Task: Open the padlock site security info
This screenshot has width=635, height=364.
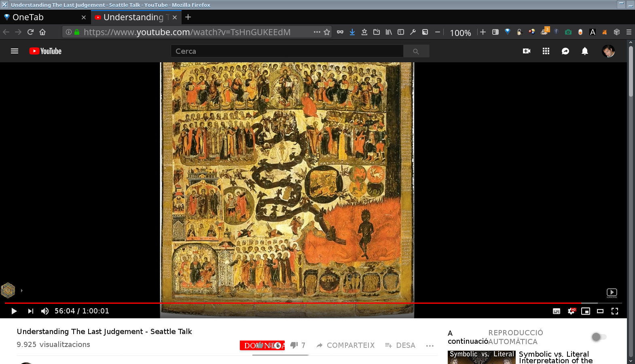Action: (77, 32)
